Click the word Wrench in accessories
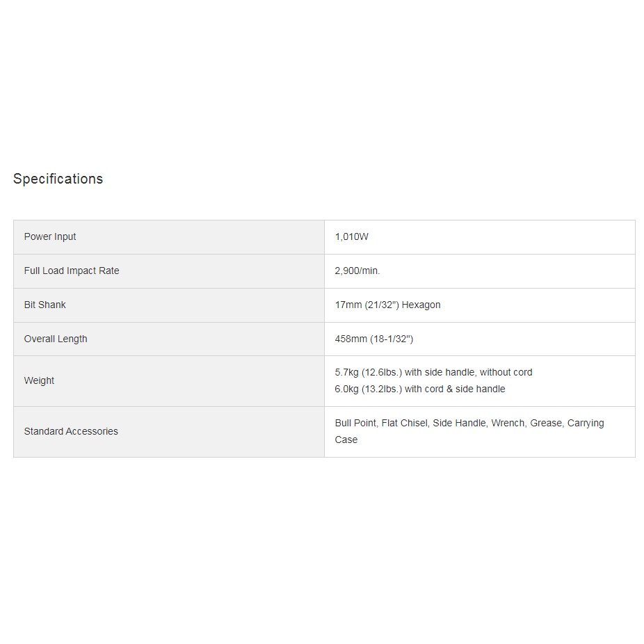The height and width of the screenshot is (644, 644). coord(508,423)
